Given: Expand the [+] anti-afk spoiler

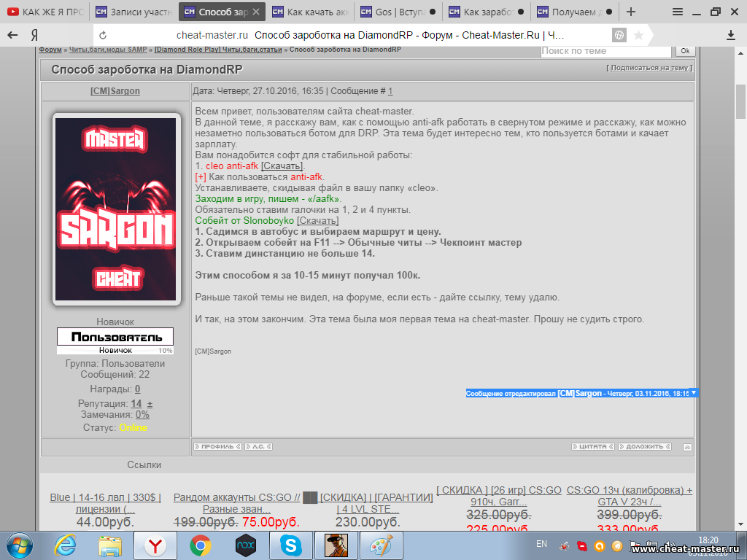Looking at the screenshot, I should (x=201, y=177).
